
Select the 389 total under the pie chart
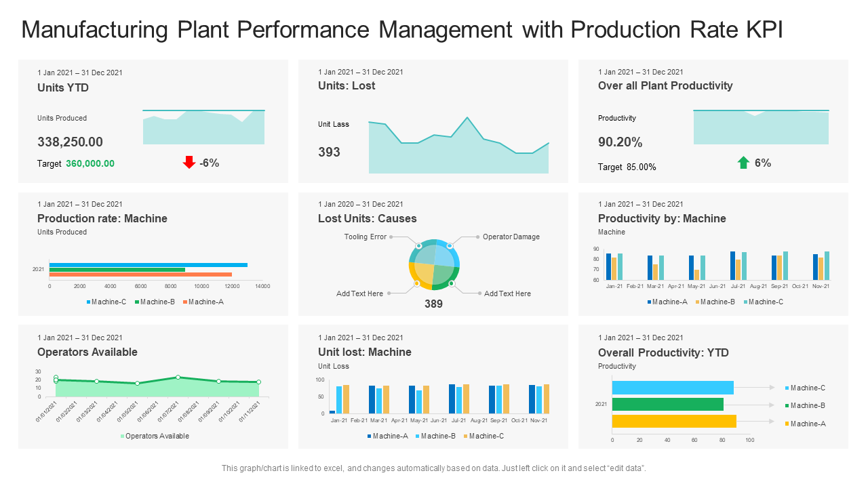click(x=434, y=304)
